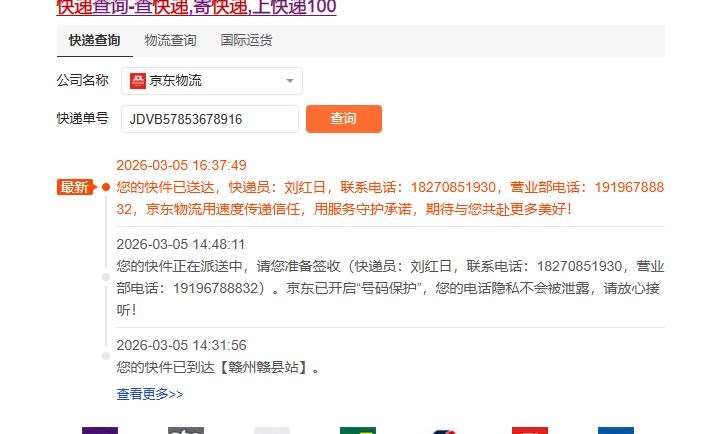Click the blue courier logo at bottom
This screenshot has height=434, width=701.
tap(615, 430)
